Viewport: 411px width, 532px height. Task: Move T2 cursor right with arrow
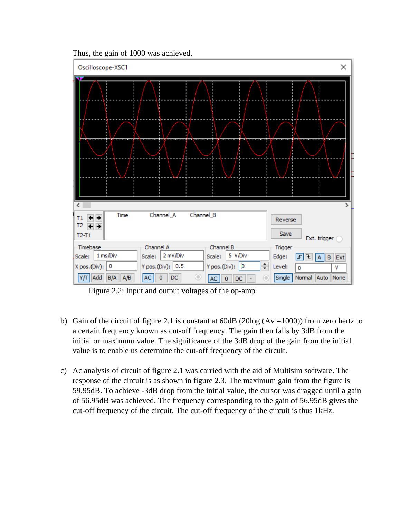click(99, 227)
